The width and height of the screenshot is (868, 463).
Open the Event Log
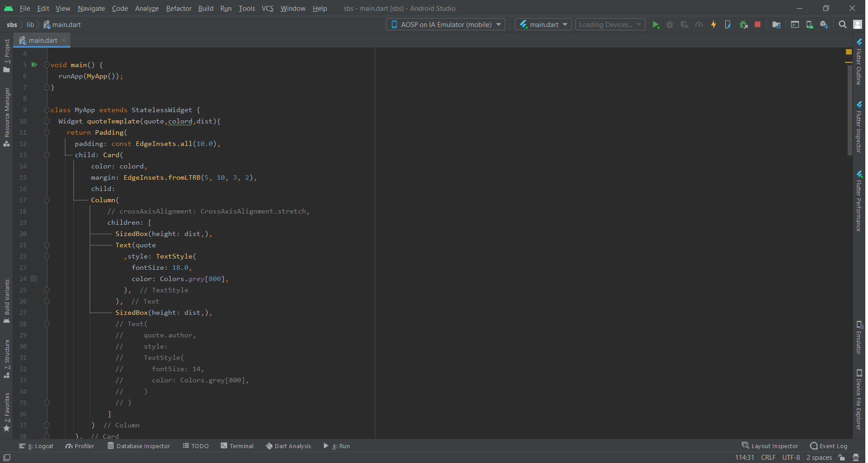pyautogui.click(x=829, y=446)
